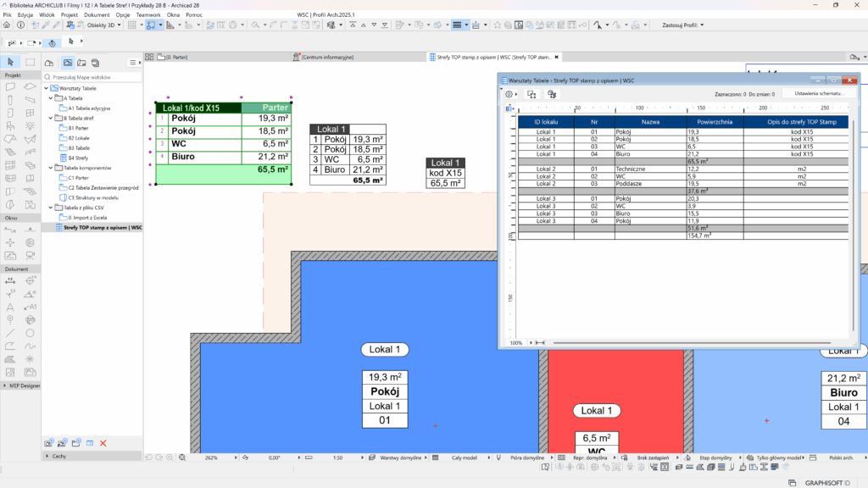Open the Teamwork menu
Screen dimensions: 868x488
coord(148,14)
